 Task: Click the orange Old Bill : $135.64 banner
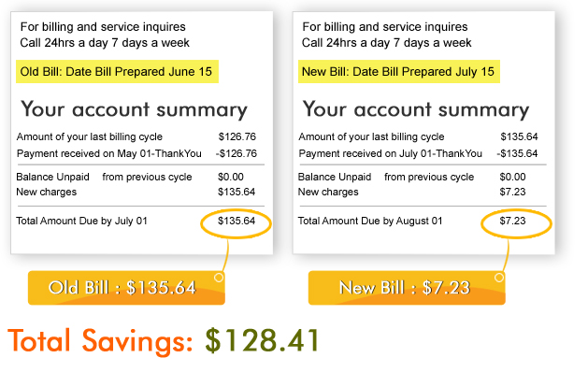[x=126, y=288]
